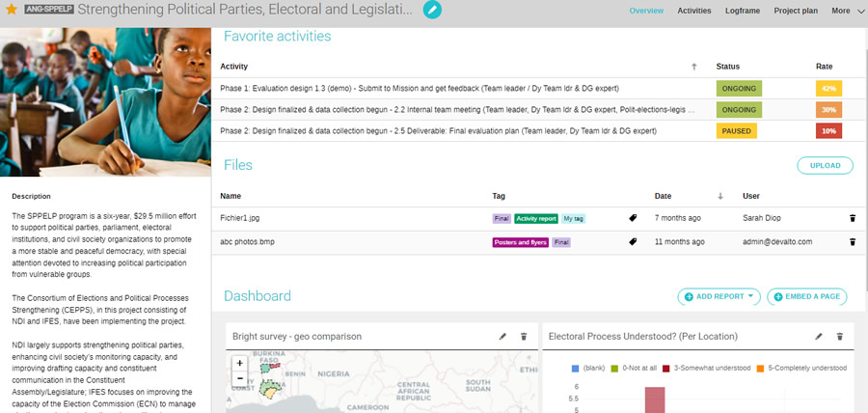Open the 2.5 Deliverable Final evaluation plan activity
Screen dimensions: 868x413
click(x=438, y=131)
